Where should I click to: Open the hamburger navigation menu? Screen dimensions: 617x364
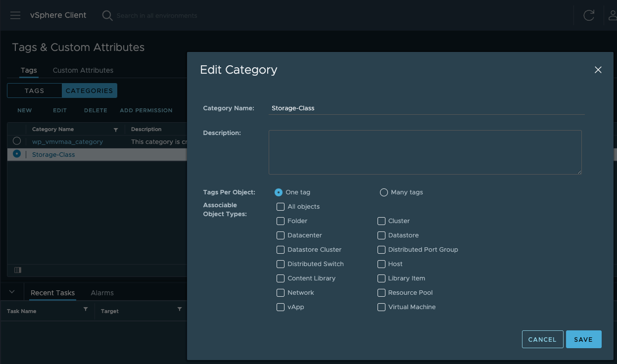click(15, 15)
